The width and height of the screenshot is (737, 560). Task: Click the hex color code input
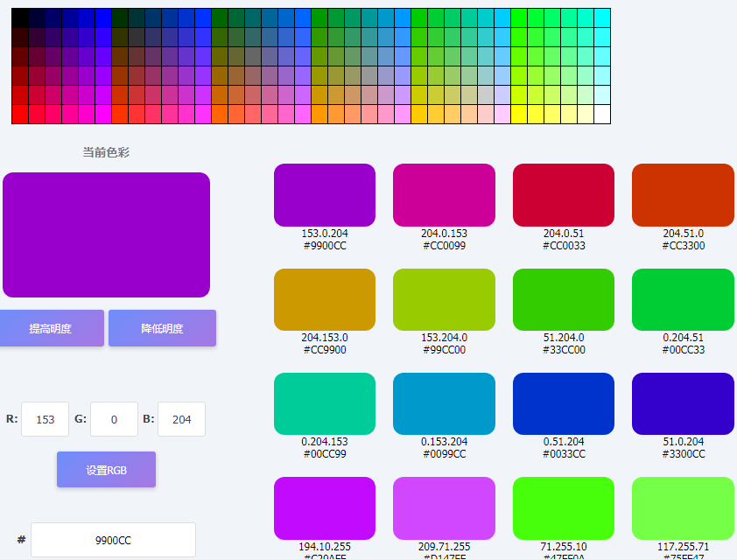113,540
